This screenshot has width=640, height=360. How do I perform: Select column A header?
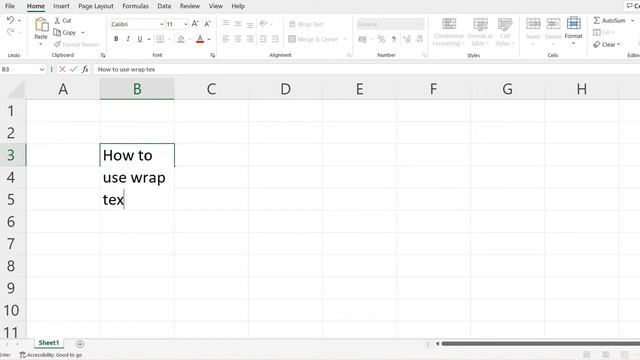point(63,89)
